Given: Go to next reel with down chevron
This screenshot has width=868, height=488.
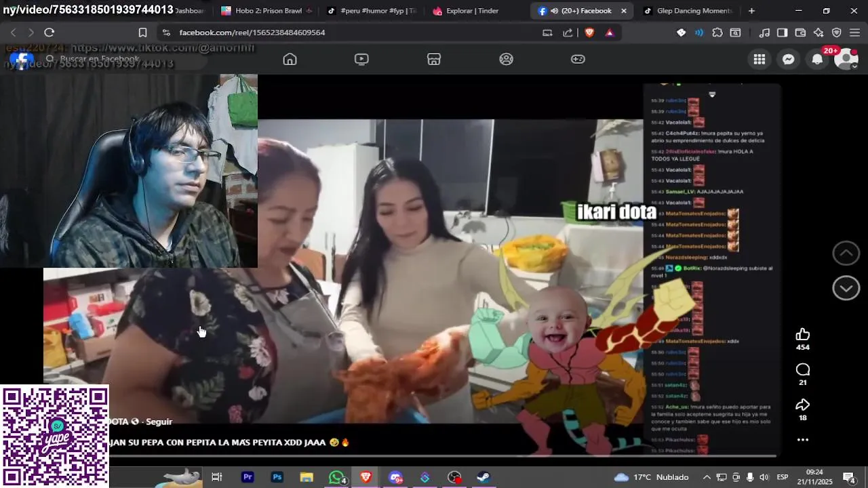Looking at the screenshot, I should coord(846,288).
